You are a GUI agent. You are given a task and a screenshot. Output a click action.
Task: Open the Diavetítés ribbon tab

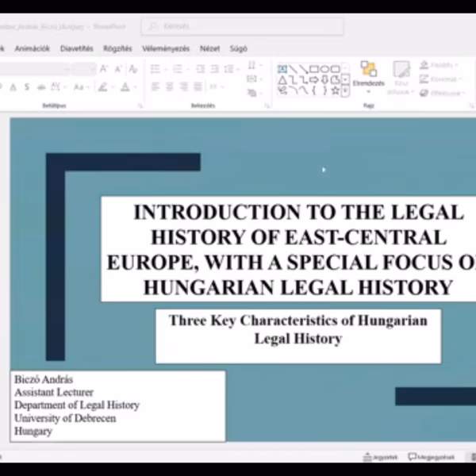(x=76, y=48)
